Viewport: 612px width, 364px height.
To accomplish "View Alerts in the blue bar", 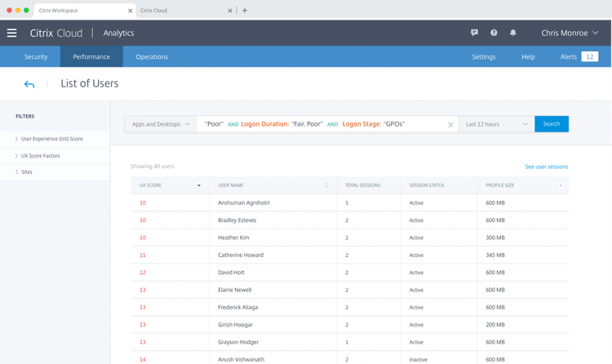I will pyautogui.click(x=568, y=56).
